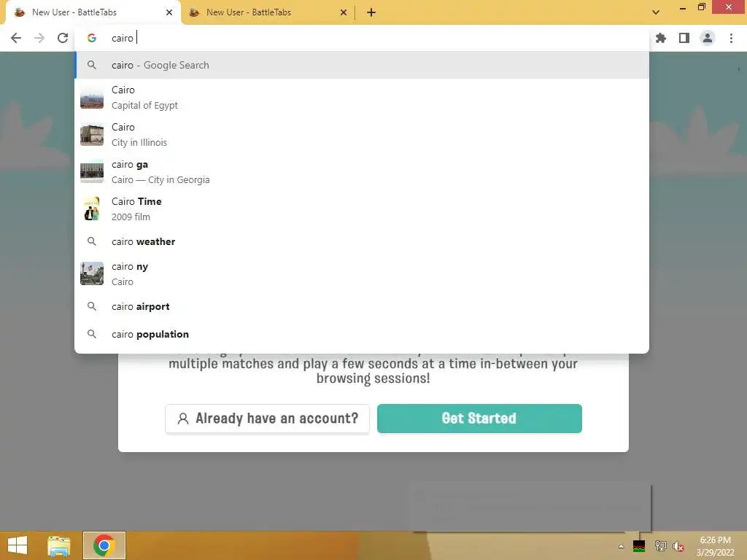The image size is (747, 560).
Task: Click the browser back arrow
Action: tap(16, 38)
